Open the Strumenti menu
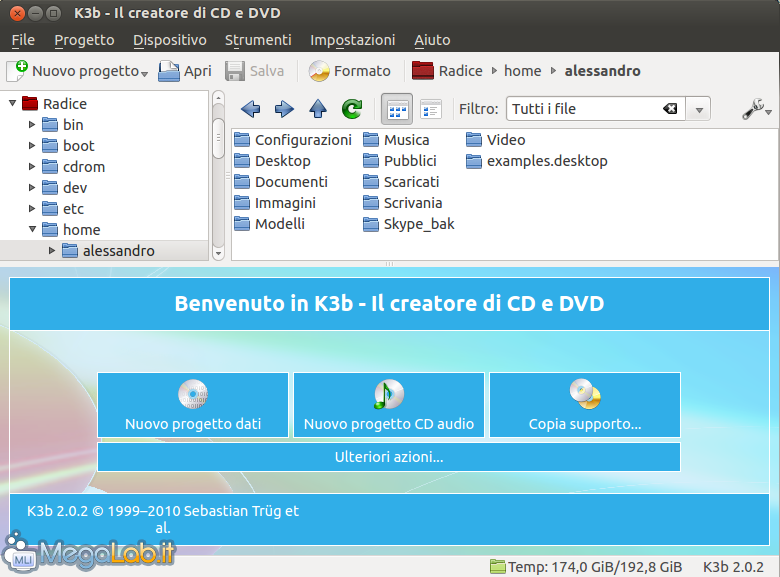 point(258,40)
